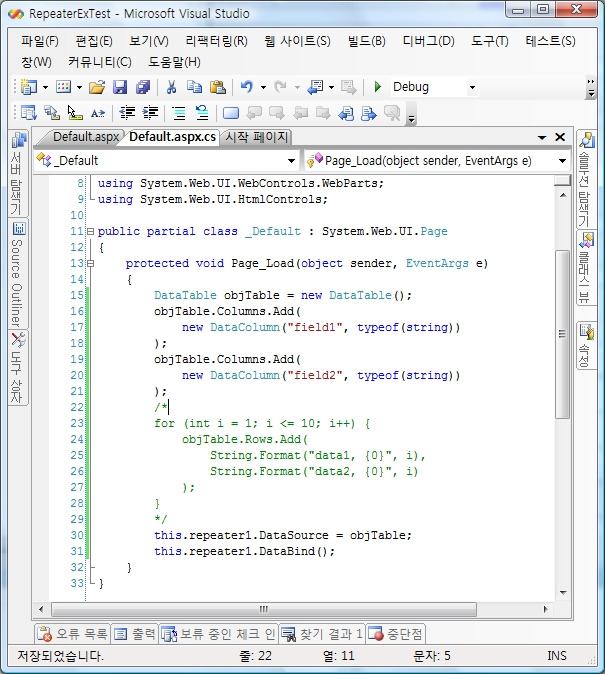Open the 중단점 breakpoints tab
605x674 pixels.
tap(396, 634)
